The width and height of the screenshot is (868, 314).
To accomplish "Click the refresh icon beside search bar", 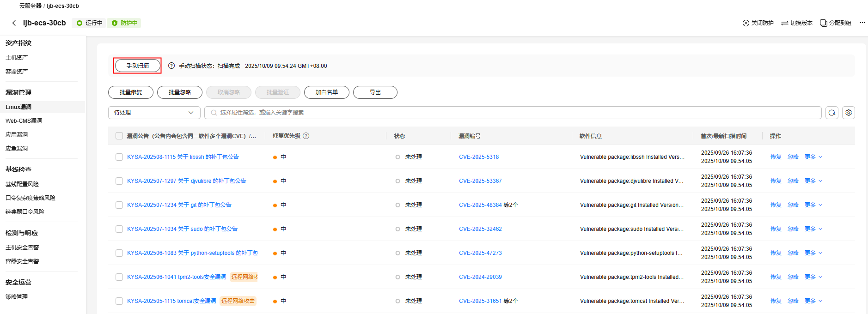I will coord(831,113).
